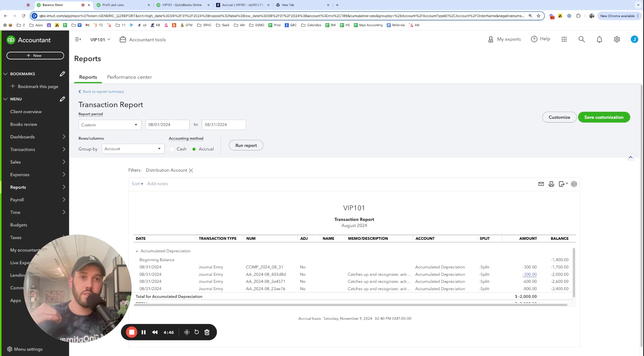Click Save customization

[604, 117]
